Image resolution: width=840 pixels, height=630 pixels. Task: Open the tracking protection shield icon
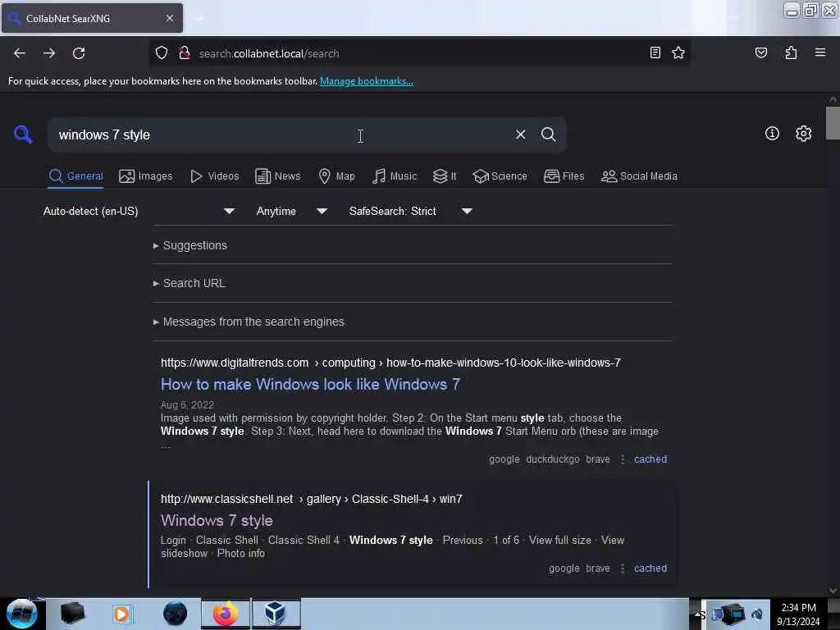point(162,53)
